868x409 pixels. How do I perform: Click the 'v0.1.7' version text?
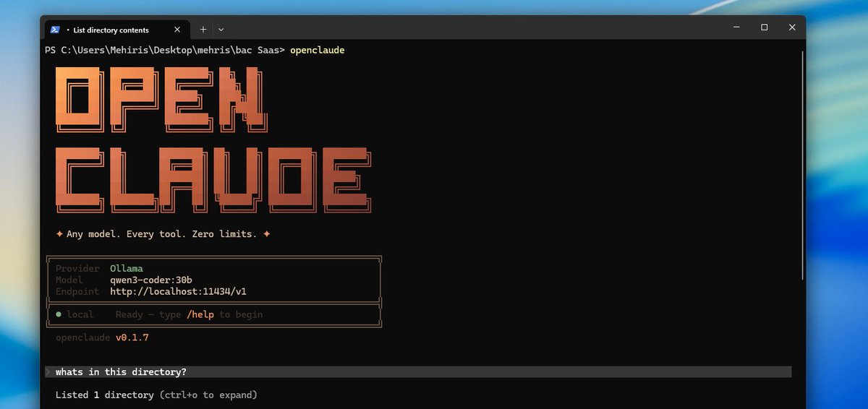click(x=132, y=337)
